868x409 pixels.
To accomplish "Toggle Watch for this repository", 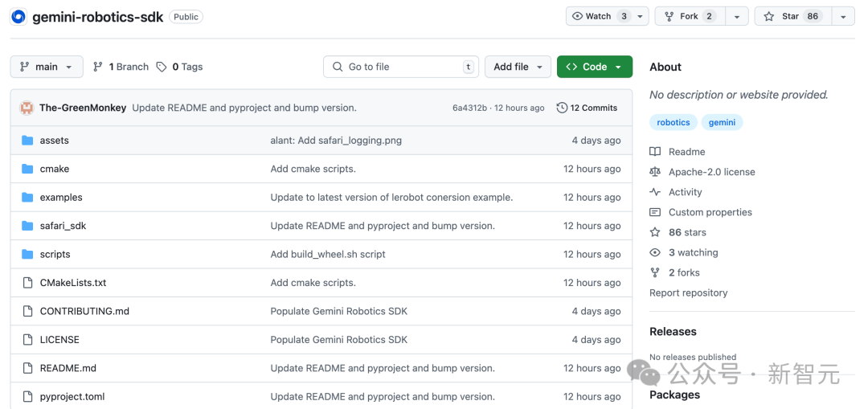I will point(599,16).
